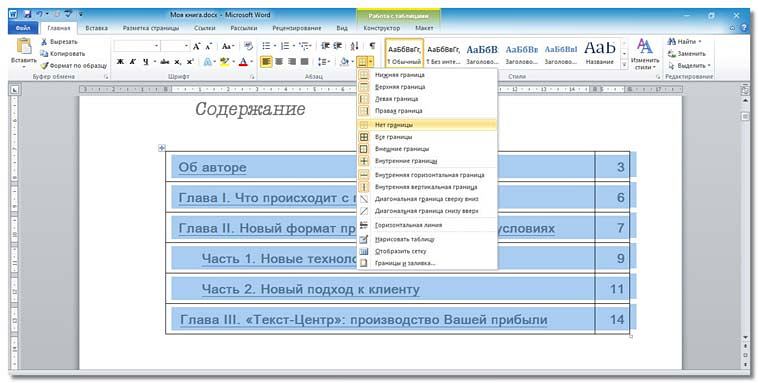Click the Replace (Заменить) icon

click(671, 54)
